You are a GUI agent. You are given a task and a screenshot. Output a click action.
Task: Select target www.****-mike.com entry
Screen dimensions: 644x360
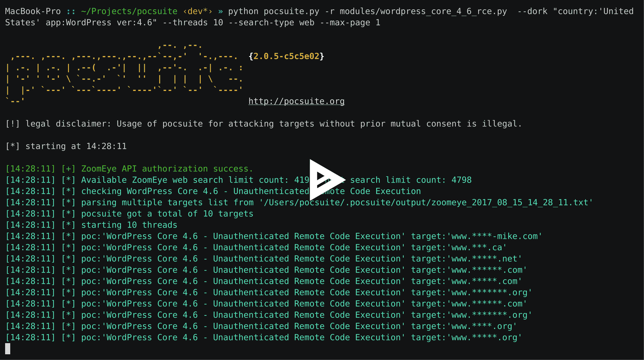(495, 236)
